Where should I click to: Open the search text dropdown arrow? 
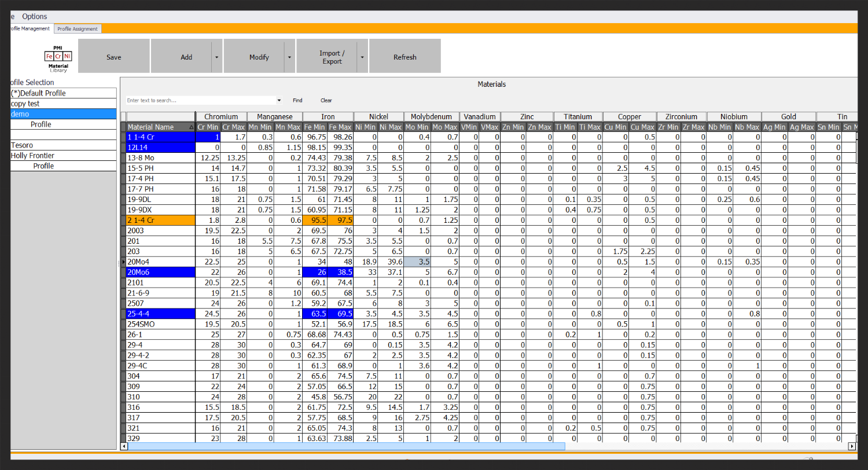click(279, 100)
